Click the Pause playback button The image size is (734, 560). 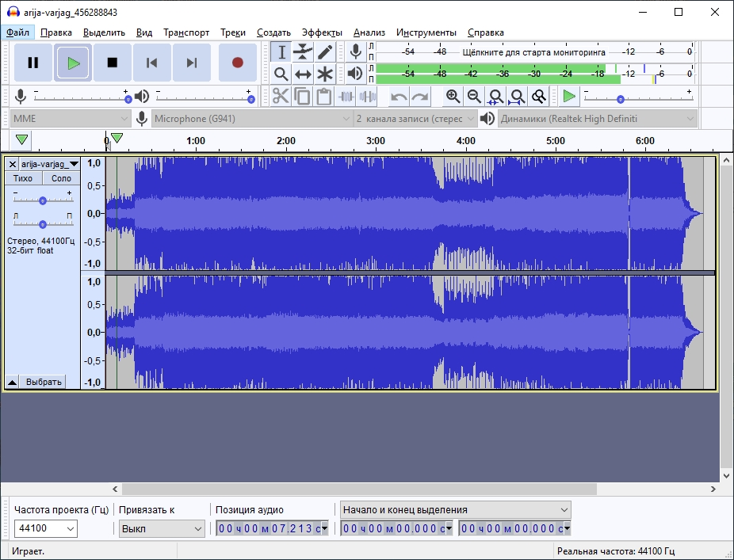pos(33,63)
